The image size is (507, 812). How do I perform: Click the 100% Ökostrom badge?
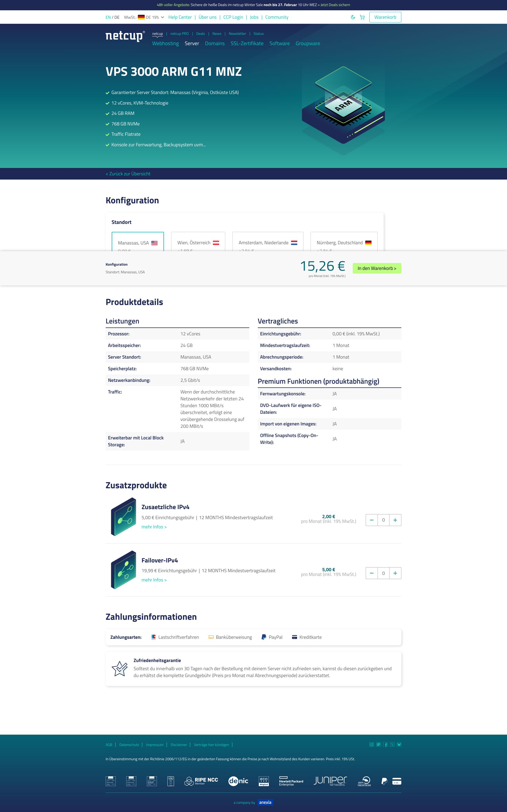[364, 781]
